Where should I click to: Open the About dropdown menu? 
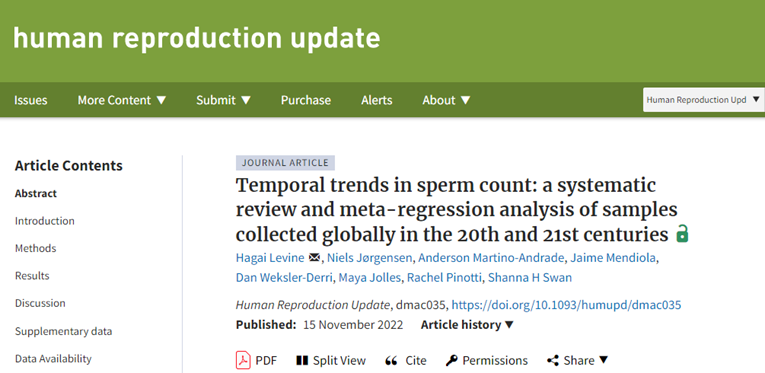[x=446, y=100]
